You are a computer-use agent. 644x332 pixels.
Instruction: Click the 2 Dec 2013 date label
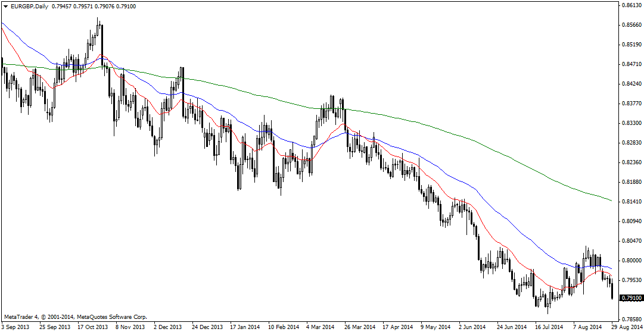click(x=167, y=327)
